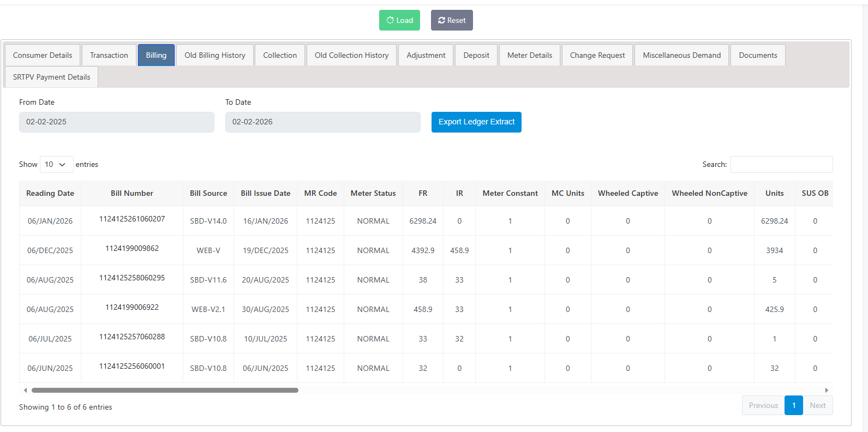Select the Meter Details tab
The width and height of the screenshot is (868, 432).
[529, 55]
